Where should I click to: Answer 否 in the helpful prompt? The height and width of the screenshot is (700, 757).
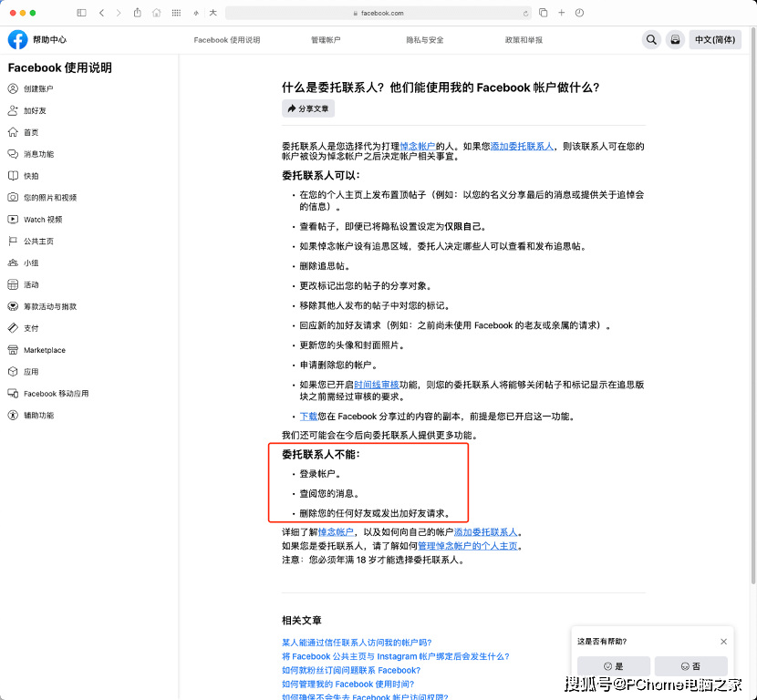pos(690,666)
